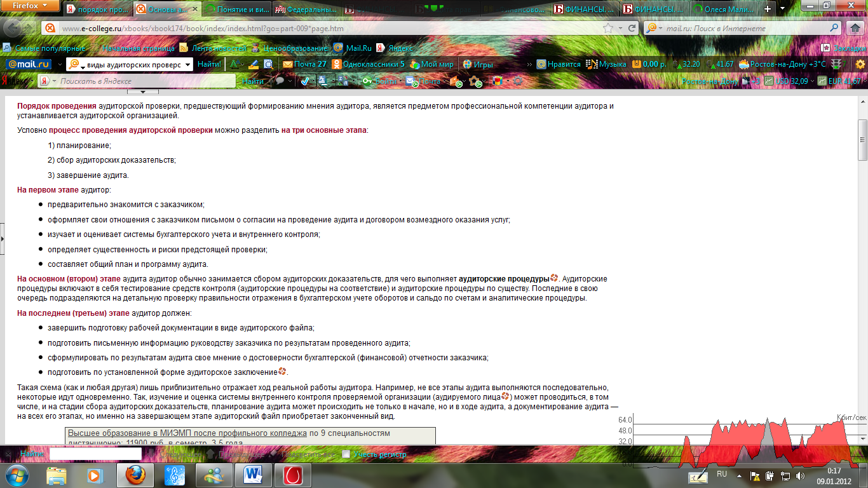Open 'Ценообразование:' bookmark
Viewport: 868px width, 488px height.
tap(290, 48)
